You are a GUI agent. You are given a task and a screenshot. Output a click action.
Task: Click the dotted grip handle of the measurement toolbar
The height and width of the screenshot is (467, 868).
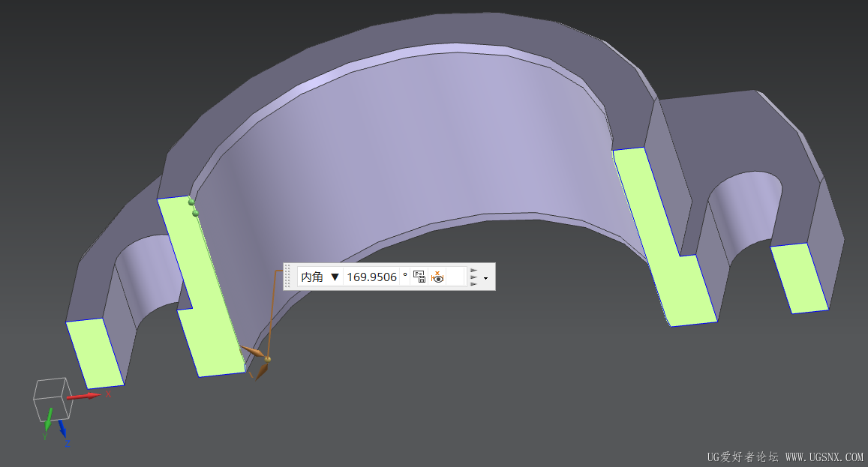pos(287,276)
